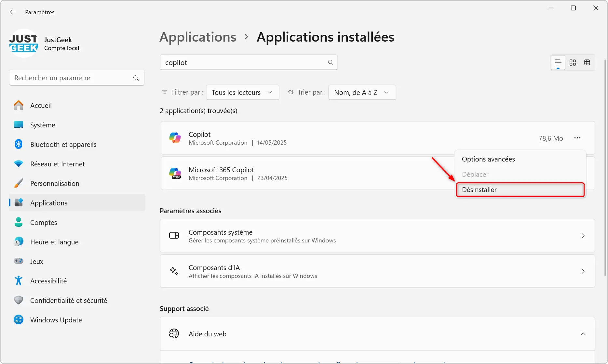Click the Copilot size '78,6 Mo' text
This screenshot has height=364, width=608.
point(551,138)
